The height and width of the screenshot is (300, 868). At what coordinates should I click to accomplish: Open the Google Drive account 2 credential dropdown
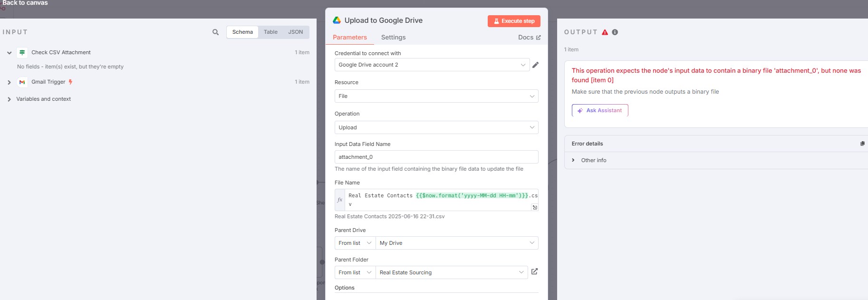click(432, 65)
